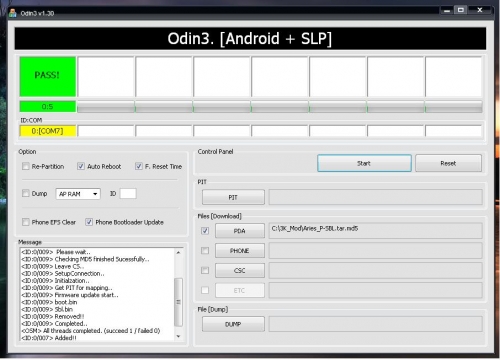Enable the Re-Partition checkbox
The height and width of the screenshot is (360, 500).
pos(26,166)
